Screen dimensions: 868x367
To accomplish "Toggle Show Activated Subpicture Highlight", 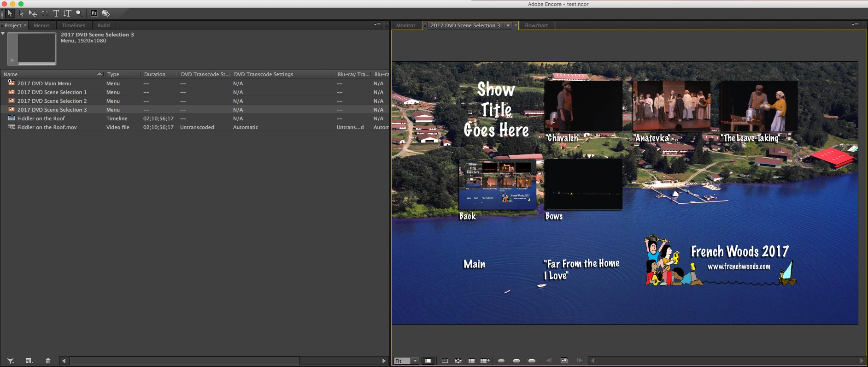I will [x=532, y=361].
